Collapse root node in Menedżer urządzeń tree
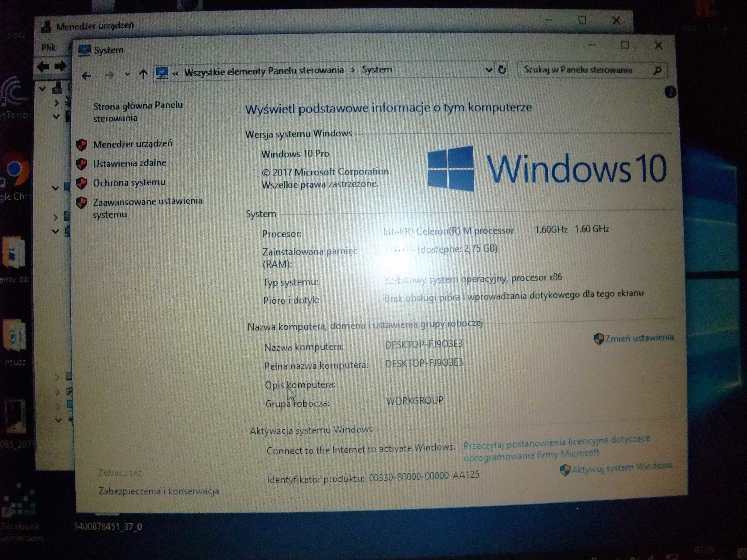Image resolution: width=747 pixels, height=560 pixels. tap(42, 89)
